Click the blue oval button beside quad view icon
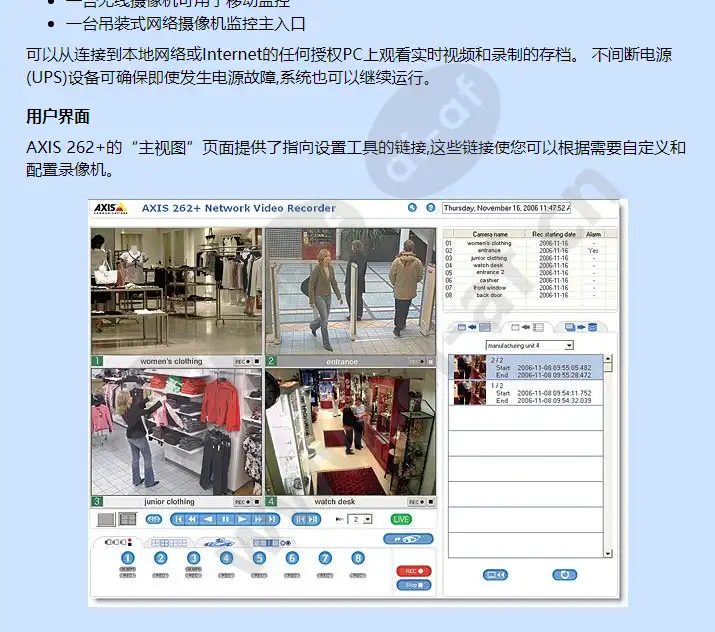This screenshot has height=632, width=715. (x=154, y=519)
